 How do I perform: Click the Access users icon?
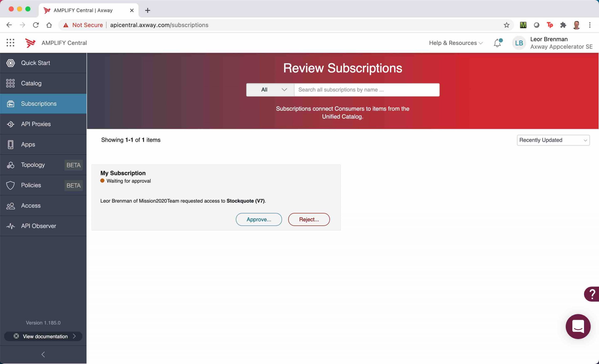click(x=11, y=206)
